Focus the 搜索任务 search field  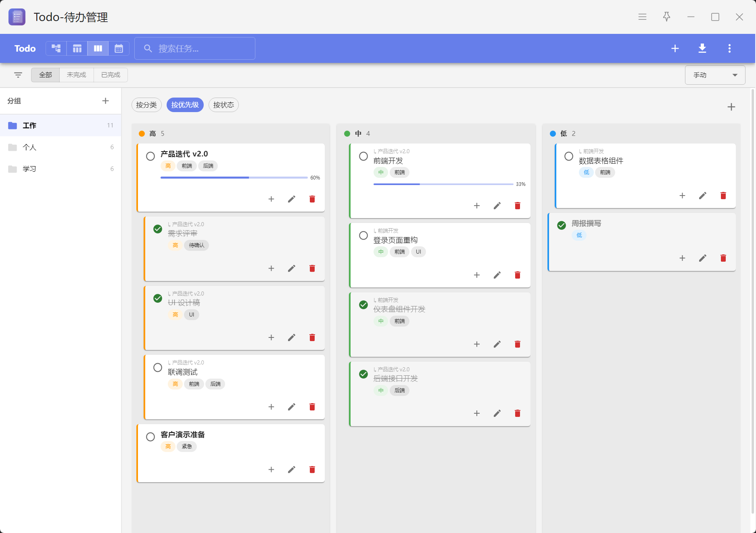195,48
